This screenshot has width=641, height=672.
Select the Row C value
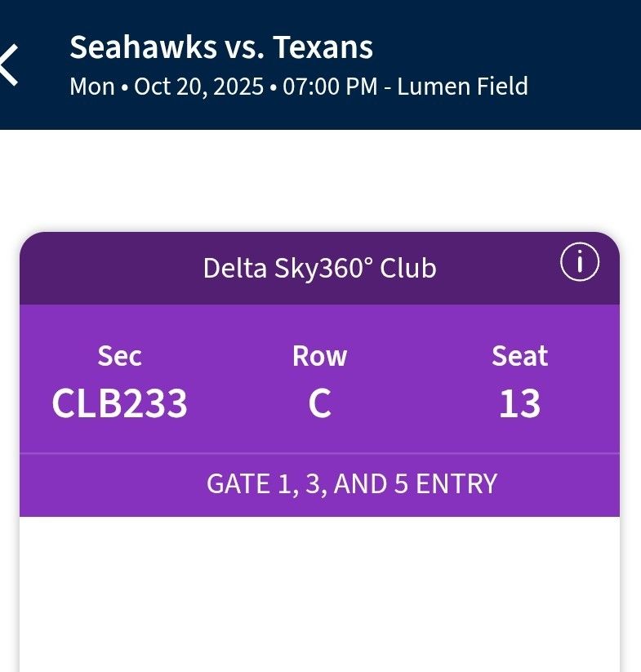[320, 402]
